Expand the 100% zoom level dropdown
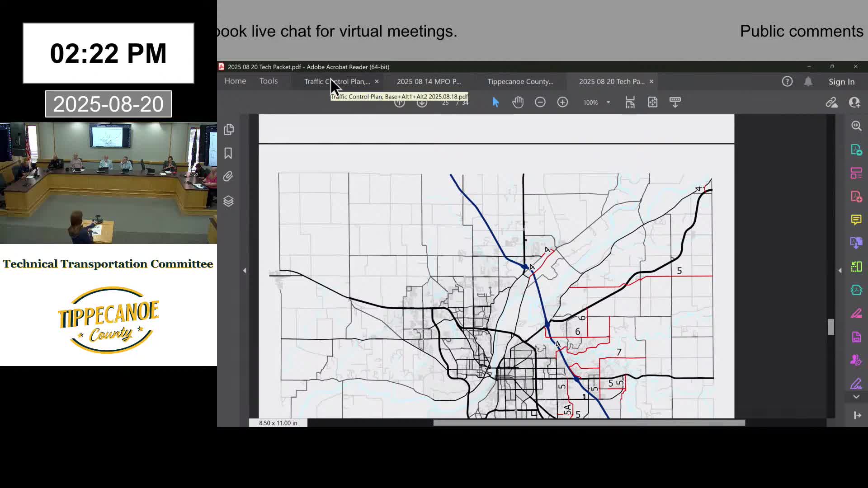This screenshot has height=488, width=868. 608,103
